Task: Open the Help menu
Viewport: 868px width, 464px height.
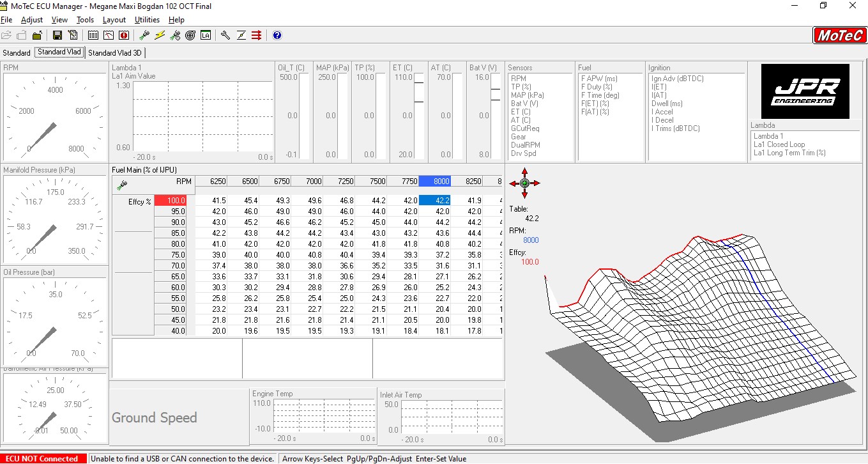Action: pyautogui.click(x=176, y=20)
